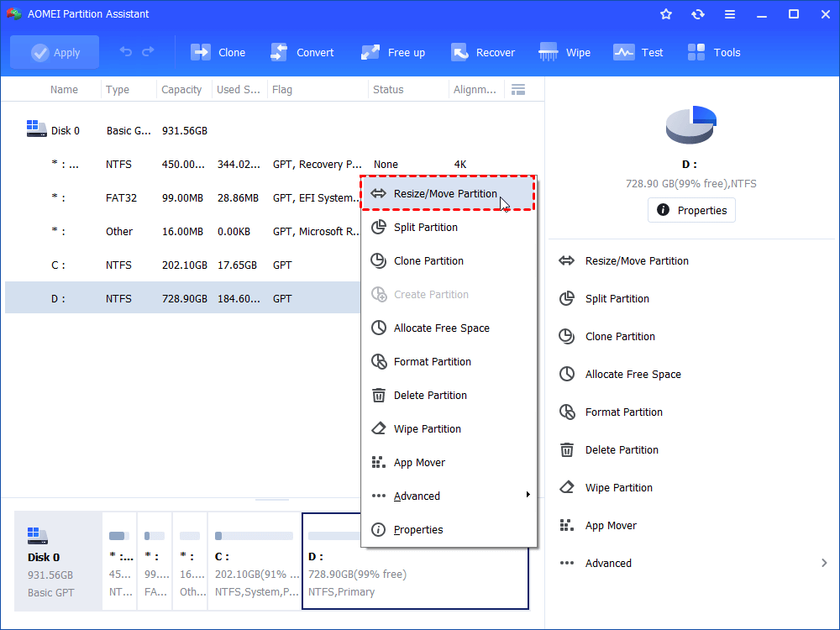Undo the last pending operation
Screen dimensions: 840x630
tap(126, 52)
